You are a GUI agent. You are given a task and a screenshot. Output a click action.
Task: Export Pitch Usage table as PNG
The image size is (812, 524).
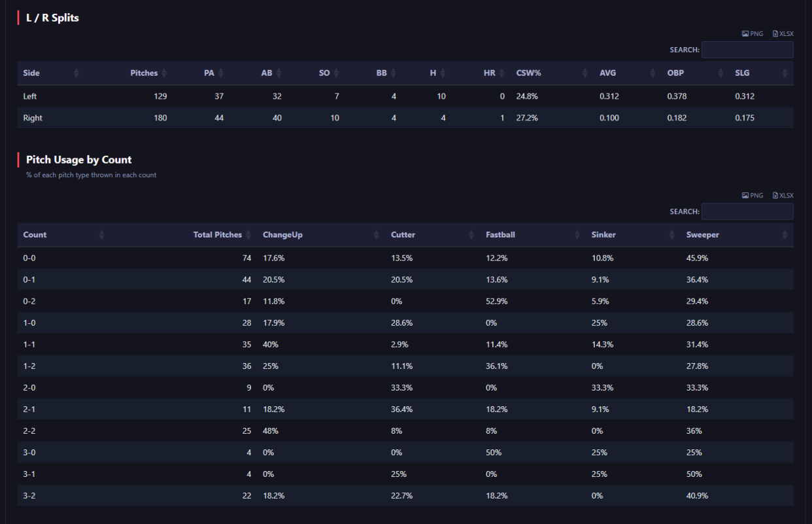(753, 196)
